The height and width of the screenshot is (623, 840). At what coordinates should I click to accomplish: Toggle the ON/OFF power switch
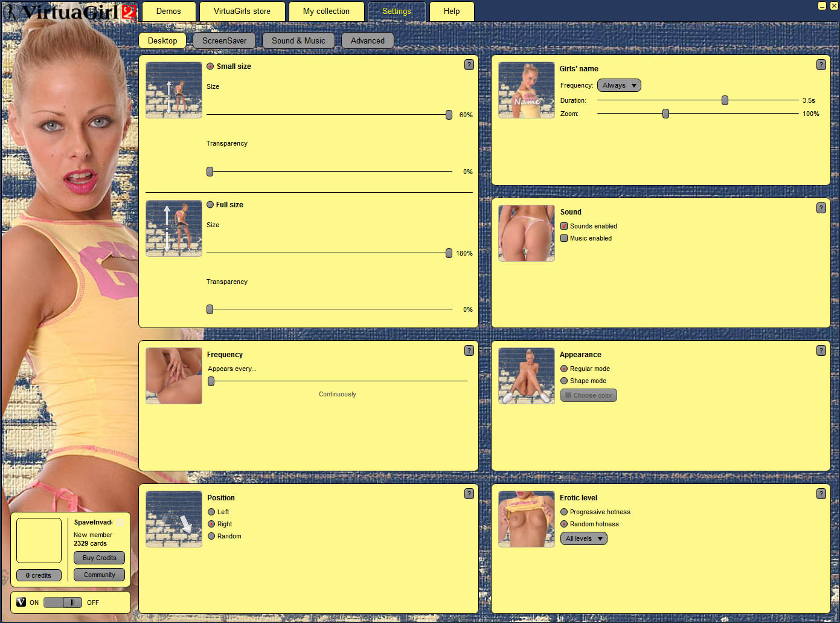[x=63, y=602]
